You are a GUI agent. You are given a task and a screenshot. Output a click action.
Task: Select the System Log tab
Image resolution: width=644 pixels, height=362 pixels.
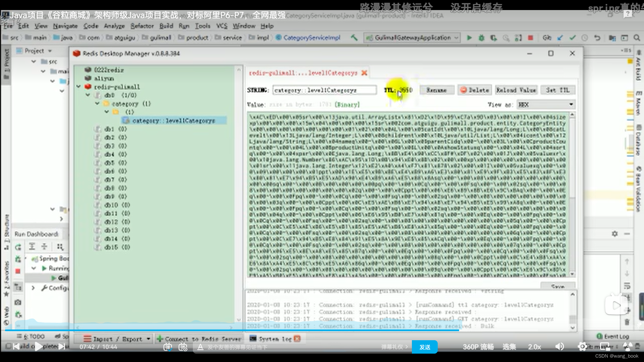point(274,338)
